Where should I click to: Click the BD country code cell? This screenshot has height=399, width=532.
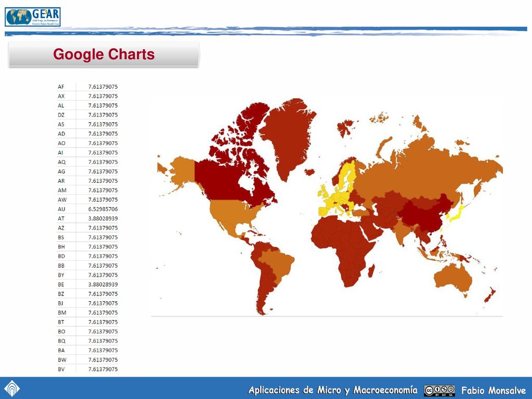coord(61,257)
